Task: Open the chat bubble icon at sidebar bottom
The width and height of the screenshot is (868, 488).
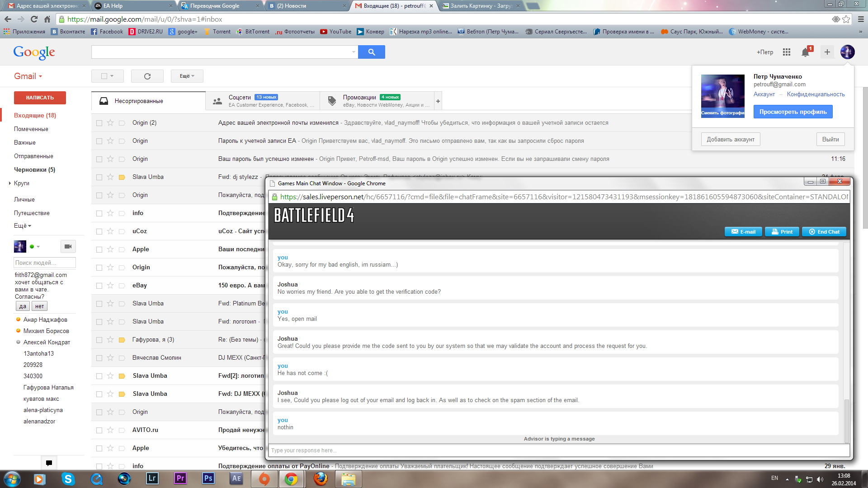Action: point(49,463)
